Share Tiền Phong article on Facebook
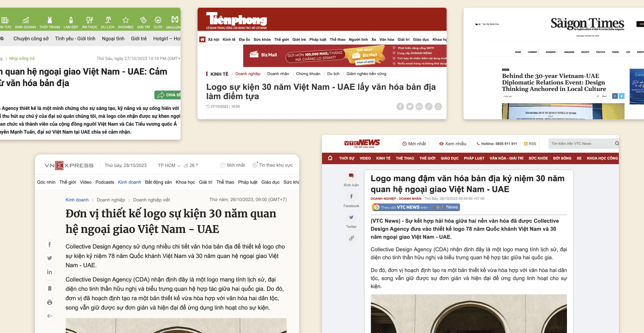 click(x=400, y=107)
